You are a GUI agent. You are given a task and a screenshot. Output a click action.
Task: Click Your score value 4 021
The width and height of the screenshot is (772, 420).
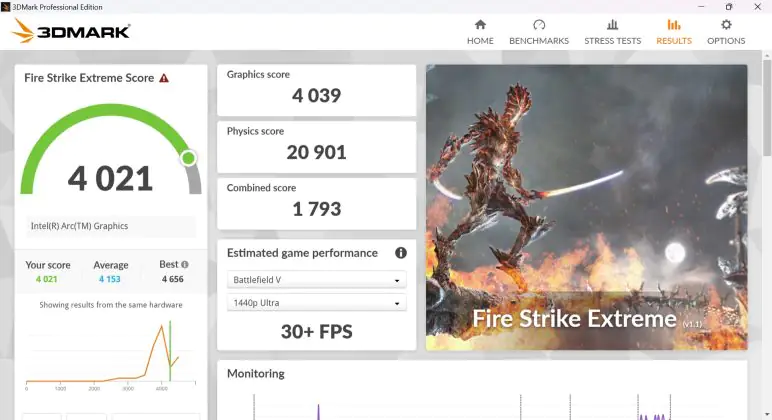46,279
